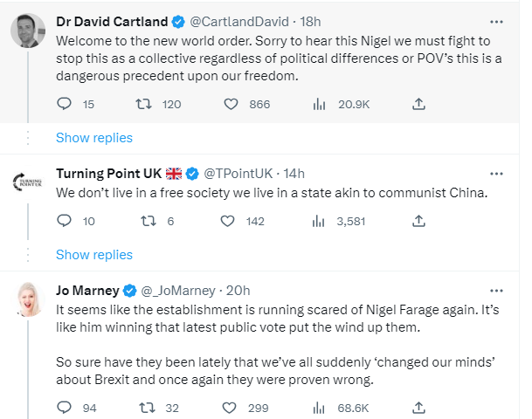Screen dimensions: 532x419
Task: Show replies under David Cartland's tweet
Action: pos(94,137)
